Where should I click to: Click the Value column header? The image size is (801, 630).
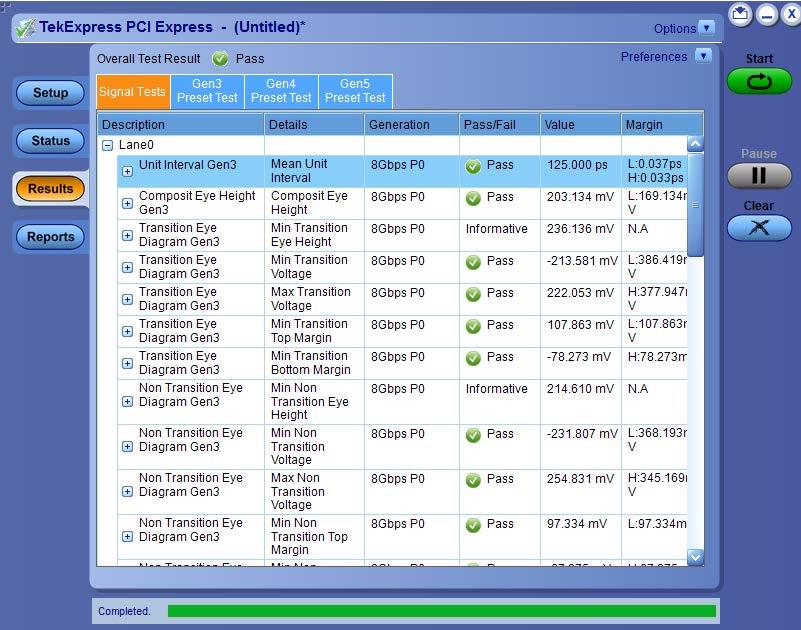pos(580,125)
